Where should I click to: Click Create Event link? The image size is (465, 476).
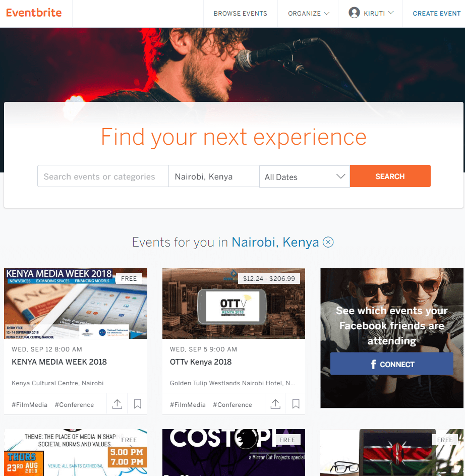coord(436,13)
